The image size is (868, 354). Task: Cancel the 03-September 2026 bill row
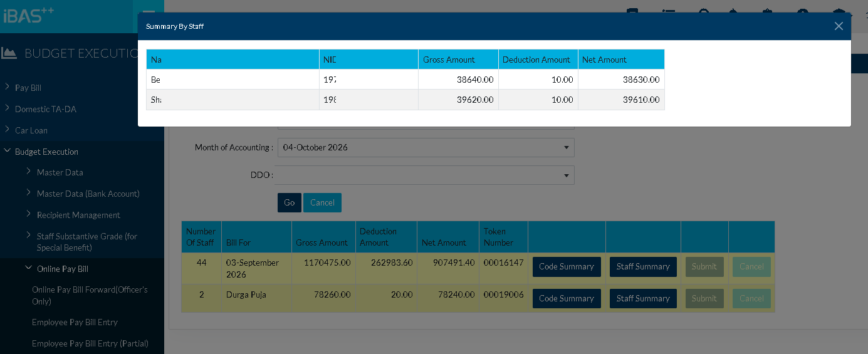coord(751,266)
